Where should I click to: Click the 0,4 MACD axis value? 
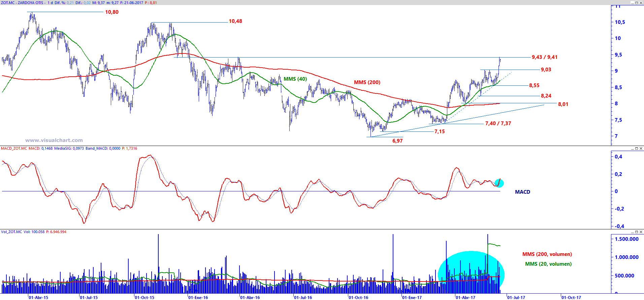tap(618, 157)
